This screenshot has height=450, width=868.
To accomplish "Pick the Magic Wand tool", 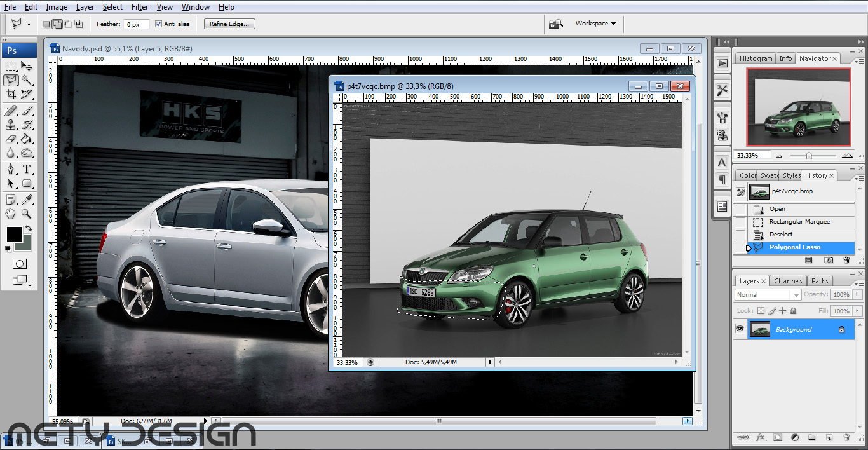I will tap(27, 80).
